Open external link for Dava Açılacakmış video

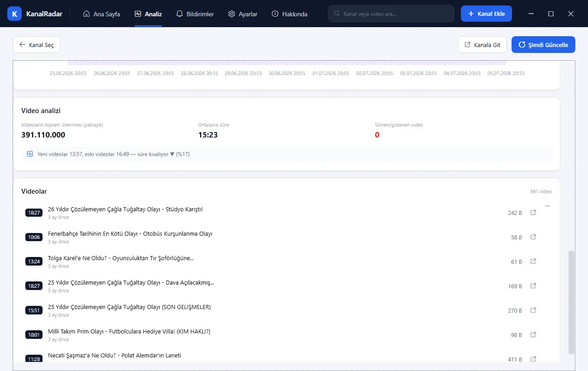(x=533, y=286)
